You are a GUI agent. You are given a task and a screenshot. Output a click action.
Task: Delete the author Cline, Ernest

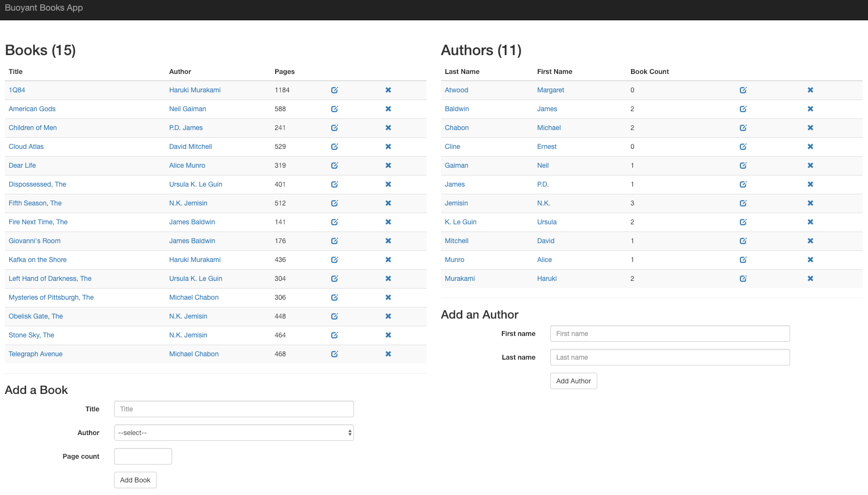[x=810, y=146]
